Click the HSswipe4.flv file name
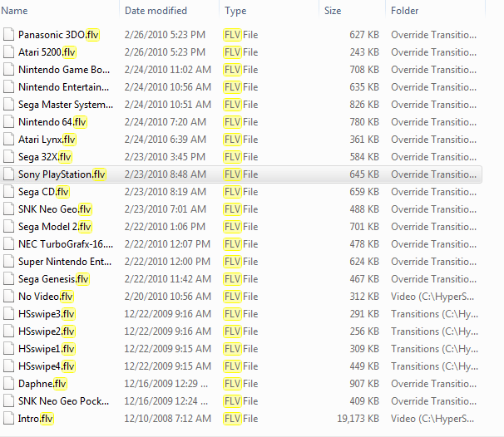The width and height of the screenshot is (504, 437). click(47, 366)
